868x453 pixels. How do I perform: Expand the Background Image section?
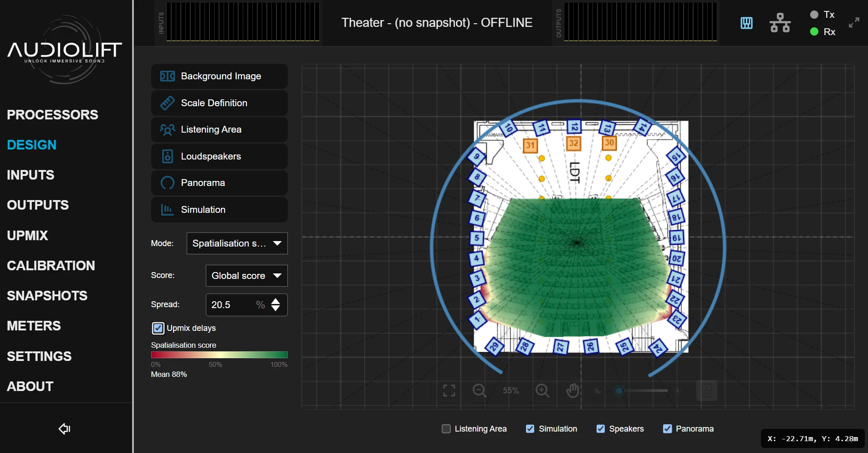[x=219, y=76]
